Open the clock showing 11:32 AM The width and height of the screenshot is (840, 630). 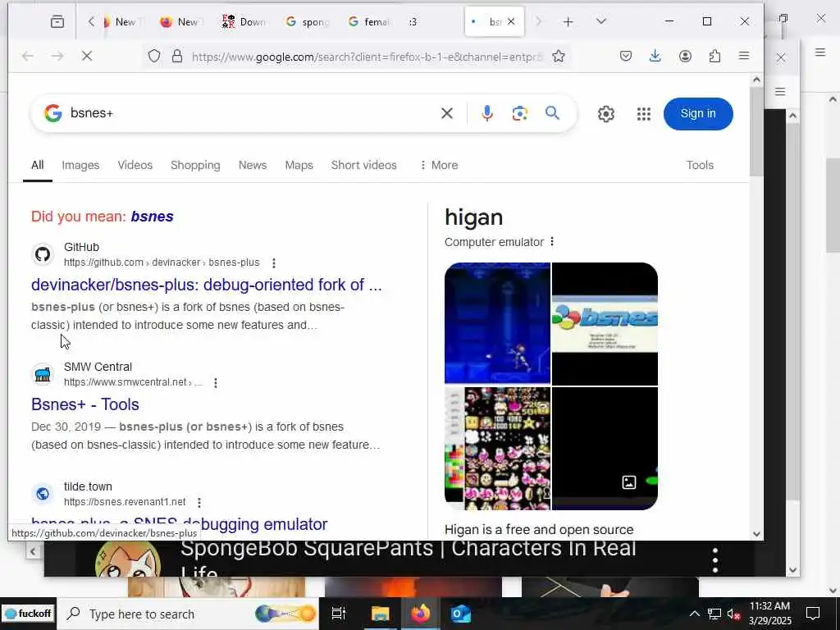pyautogui.click(x=769, y=614)
